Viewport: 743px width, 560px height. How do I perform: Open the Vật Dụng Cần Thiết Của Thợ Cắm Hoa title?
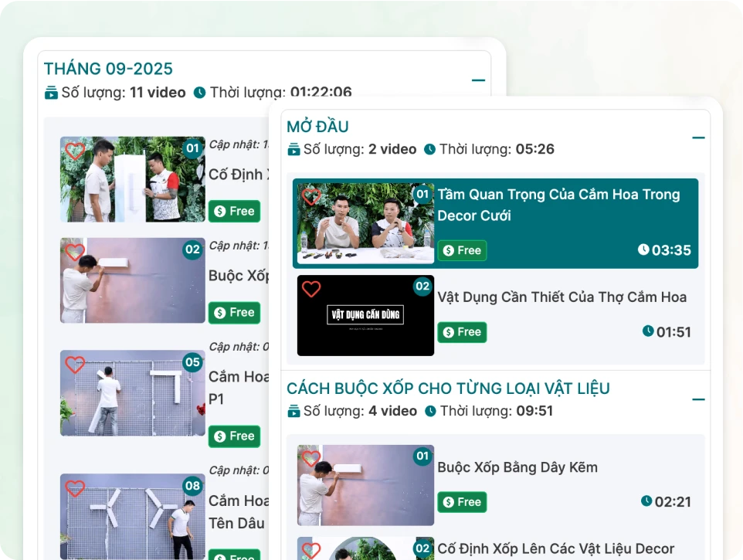561,297
